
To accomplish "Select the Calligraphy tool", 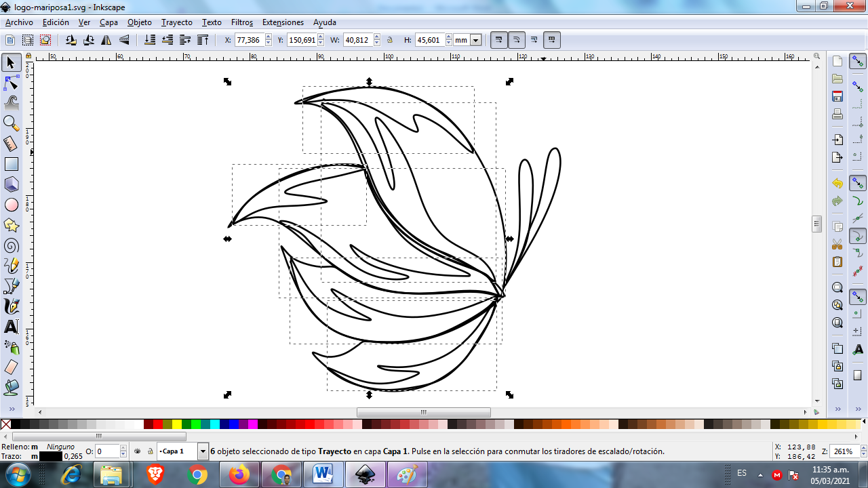I will pyautogui.click(x=11, y=306).
